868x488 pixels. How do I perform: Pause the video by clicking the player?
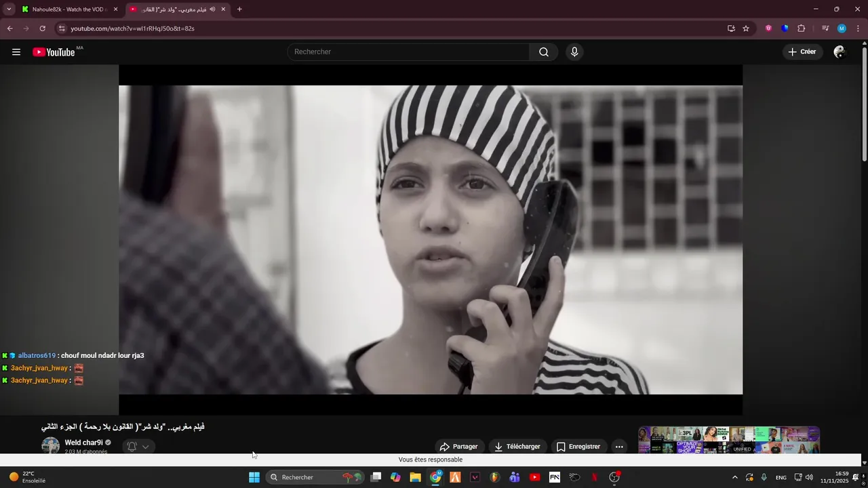pyautogui.click(x=431, y=239)
